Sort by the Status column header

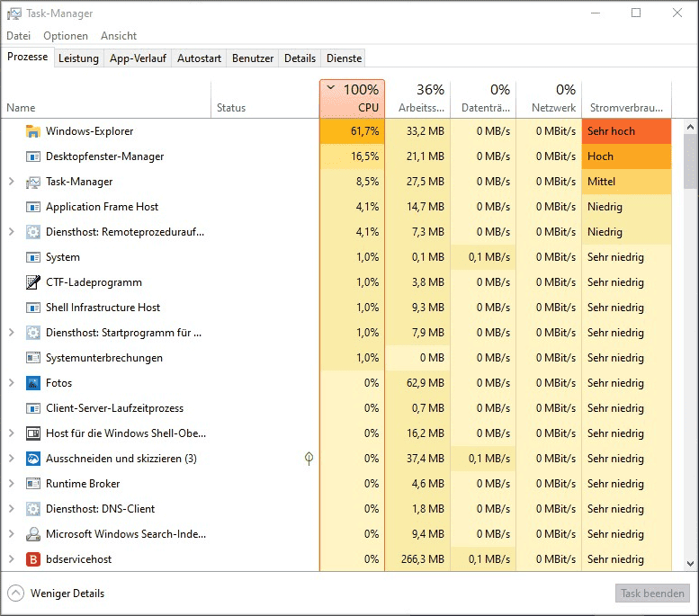point(265,99)
